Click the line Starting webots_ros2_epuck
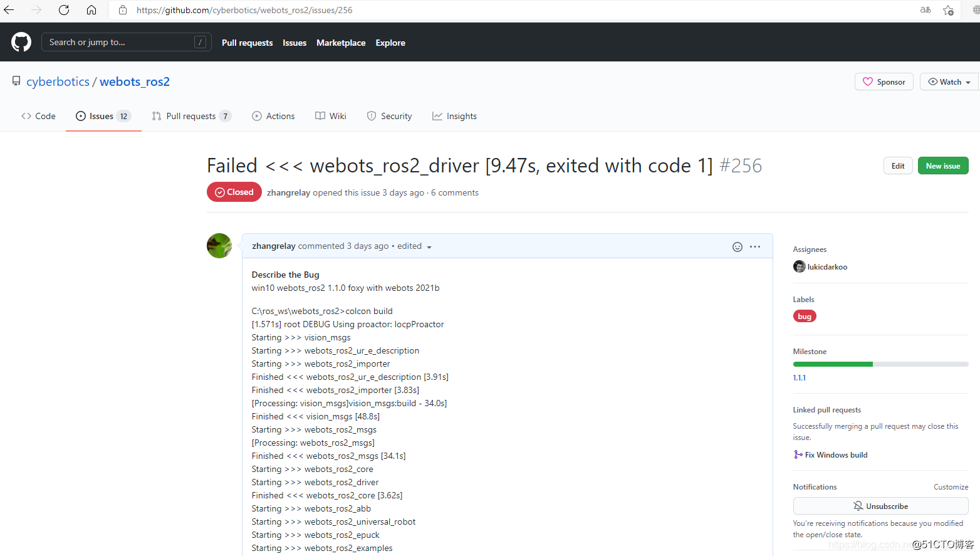Image resolution: width=980 pixels, height=556 pixels. point(316,535)
